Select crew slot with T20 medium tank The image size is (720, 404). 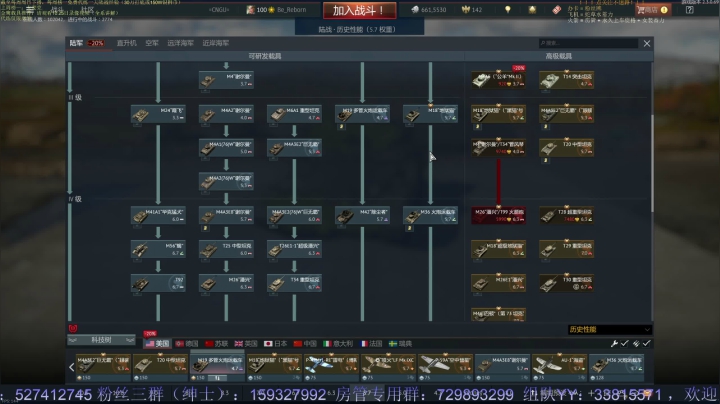[160, 367]
